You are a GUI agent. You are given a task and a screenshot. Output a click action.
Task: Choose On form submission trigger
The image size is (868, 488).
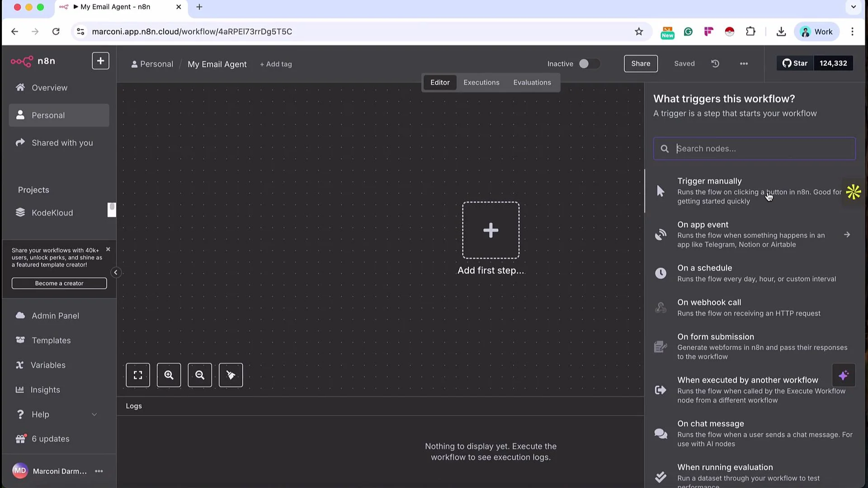coord(754,347)
